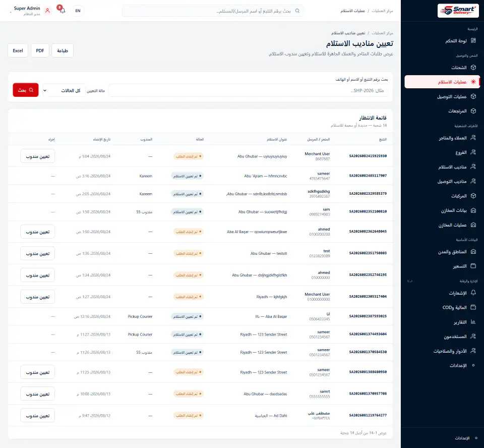Image resolution: width=484 pixels, height=448 pixels.
Task: Click the طباعة print button
Action: 63,50
